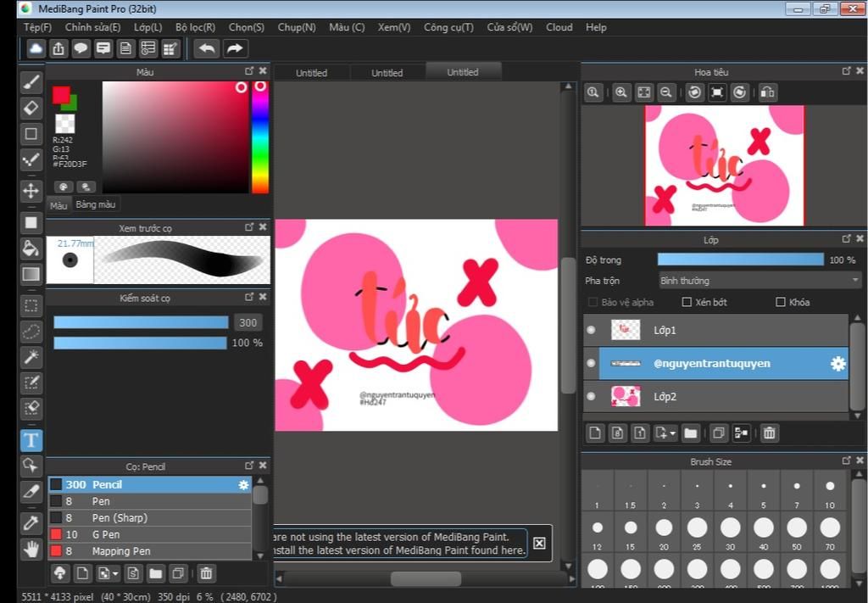The width and height of the screenshot is (868, 603).
Task: Select the Bucket fill tool
Action: point(31,248)
